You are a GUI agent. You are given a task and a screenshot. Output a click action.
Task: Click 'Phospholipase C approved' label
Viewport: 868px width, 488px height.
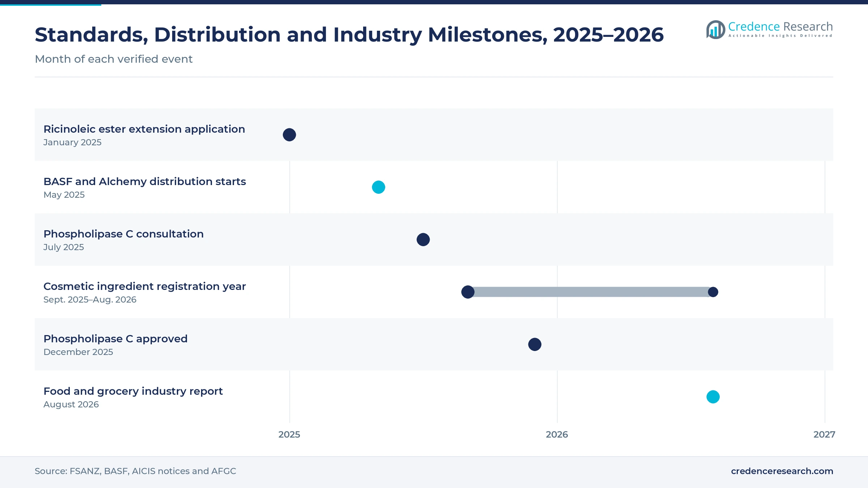click(115, 339)
